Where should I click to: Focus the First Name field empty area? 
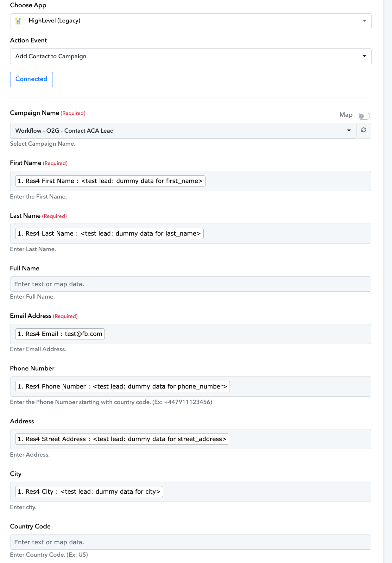[x=288, y=181]
